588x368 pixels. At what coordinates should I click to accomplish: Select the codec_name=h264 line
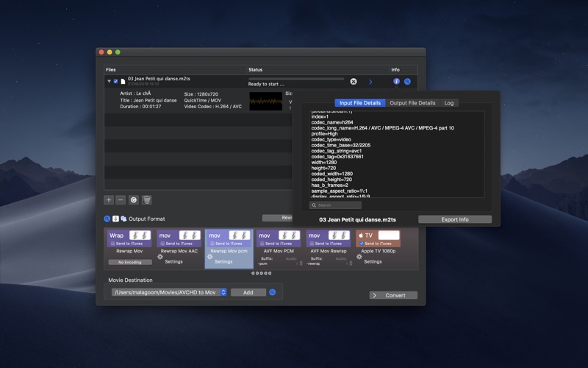coord(332,122)
